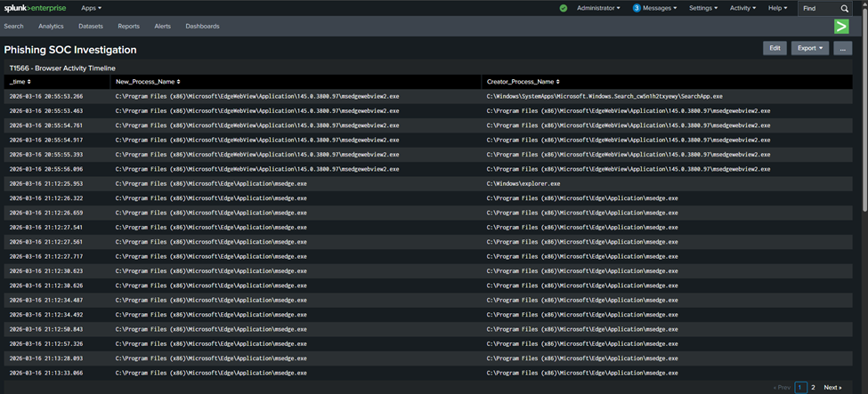Click the SearchApp.exe creator process cell

coord(604,96)
